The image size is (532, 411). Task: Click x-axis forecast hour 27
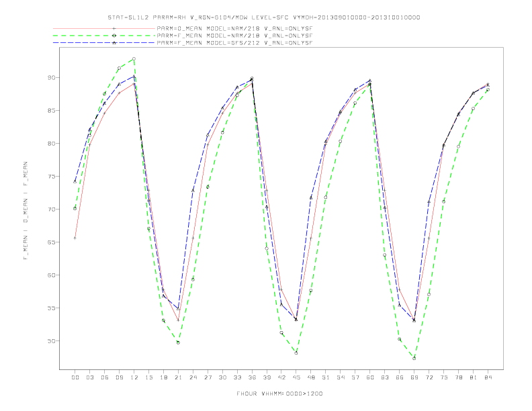tap(208, 377)
